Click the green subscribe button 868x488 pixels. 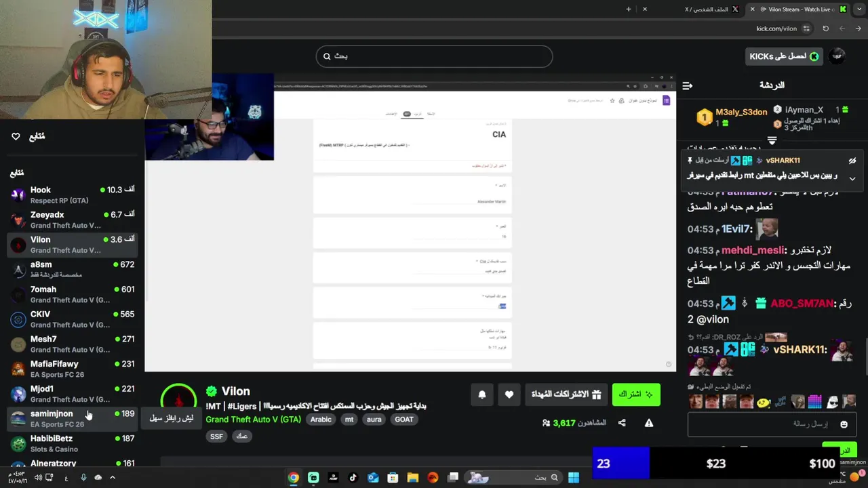click(636, 394)
